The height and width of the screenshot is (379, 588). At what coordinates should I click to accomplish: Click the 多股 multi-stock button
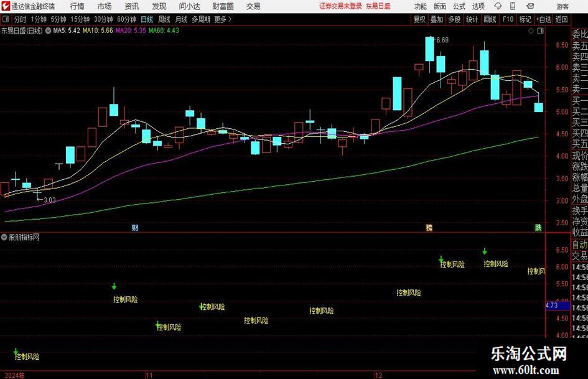pos(454,19)
